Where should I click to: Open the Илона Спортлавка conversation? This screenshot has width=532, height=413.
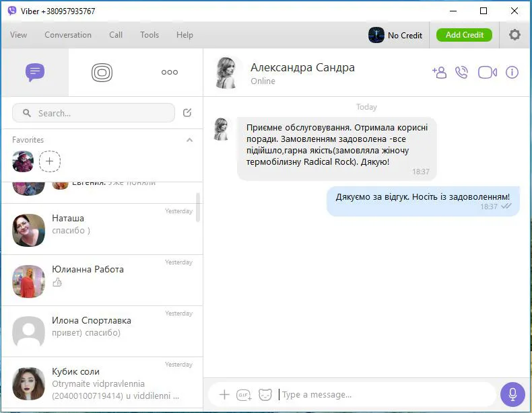(102, 332)
